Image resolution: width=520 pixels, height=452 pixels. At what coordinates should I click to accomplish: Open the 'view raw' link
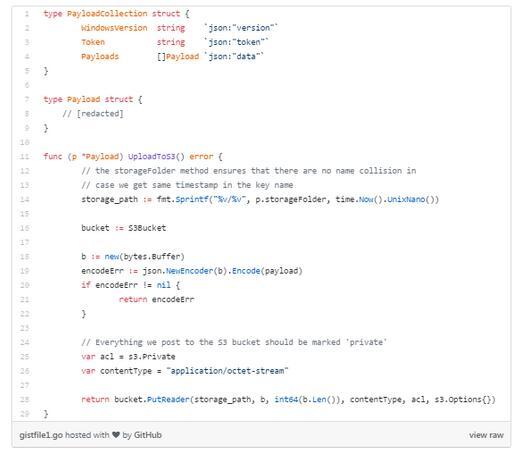coord(486,435)
